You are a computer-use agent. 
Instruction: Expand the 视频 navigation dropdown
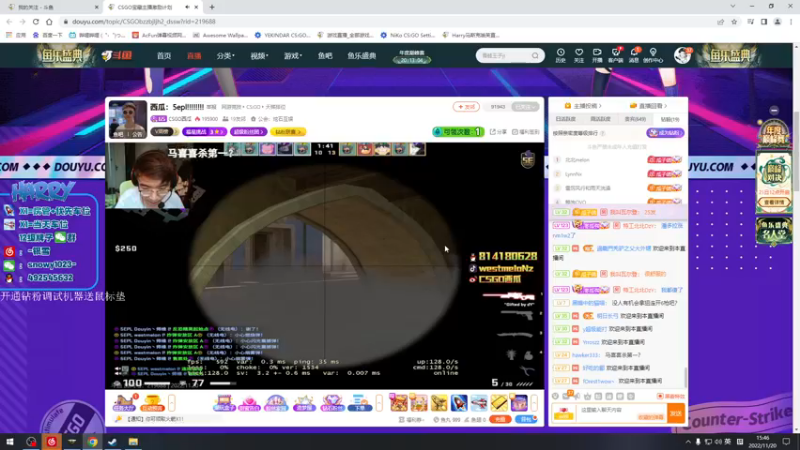(259, 56)
